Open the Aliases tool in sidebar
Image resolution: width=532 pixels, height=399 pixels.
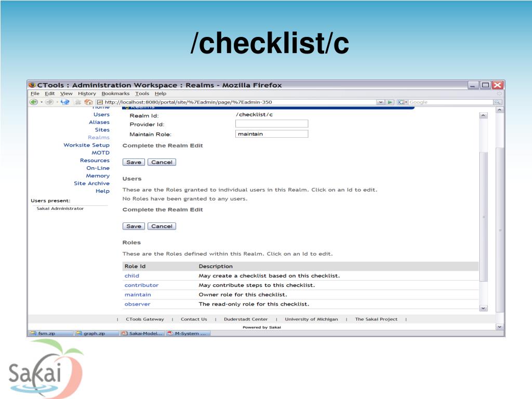[x=99, y=122]
